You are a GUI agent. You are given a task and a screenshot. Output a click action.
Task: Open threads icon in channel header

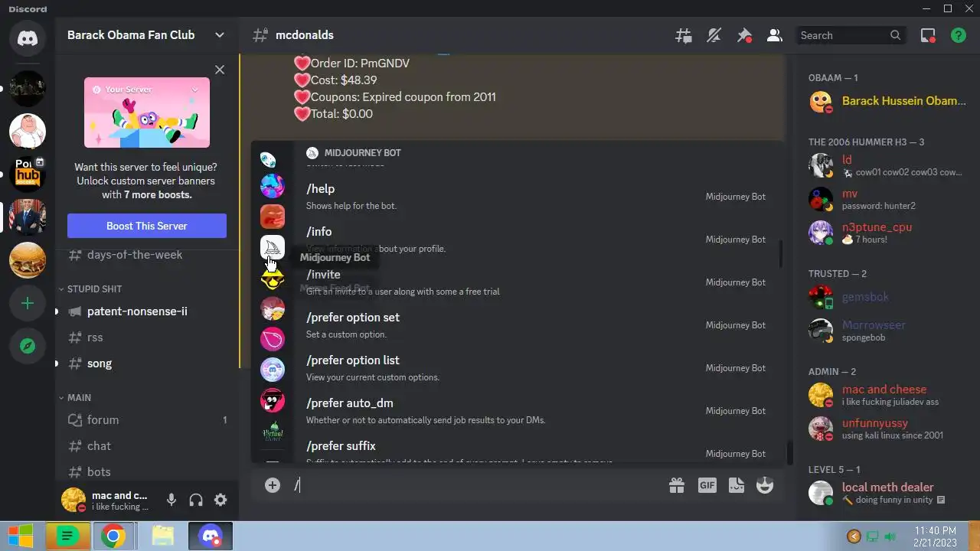point(683,35)
